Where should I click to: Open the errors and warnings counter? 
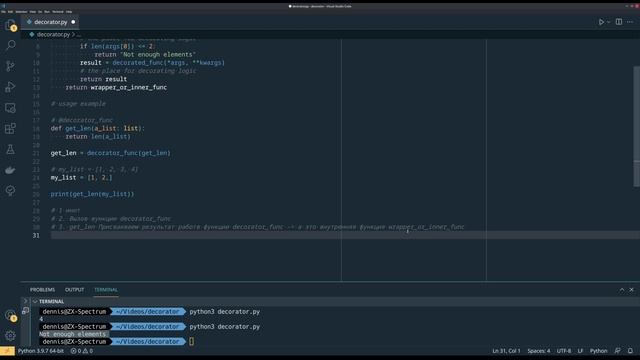(x=82, y=351)
